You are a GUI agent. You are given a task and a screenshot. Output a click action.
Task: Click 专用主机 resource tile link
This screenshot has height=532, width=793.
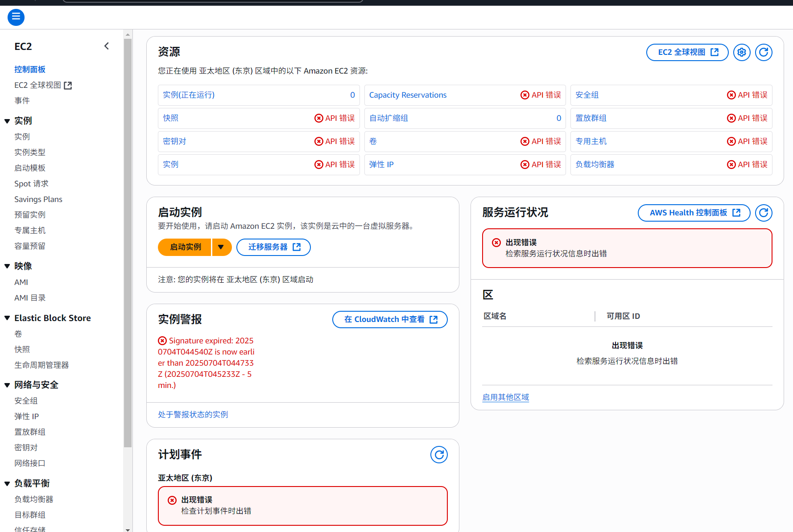click(x=591, y=141)
